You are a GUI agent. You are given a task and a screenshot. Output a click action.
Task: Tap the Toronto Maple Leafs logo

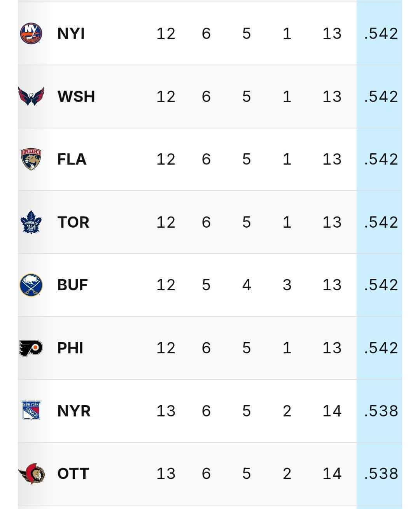[x=31, y=222]
